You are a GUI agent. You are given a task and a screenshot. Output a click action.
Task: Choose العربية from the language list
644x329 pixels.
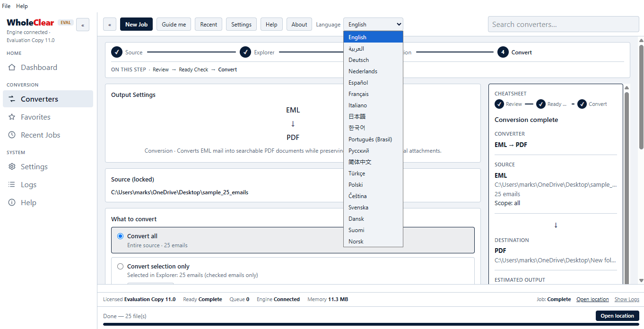[x=373, y=49]
